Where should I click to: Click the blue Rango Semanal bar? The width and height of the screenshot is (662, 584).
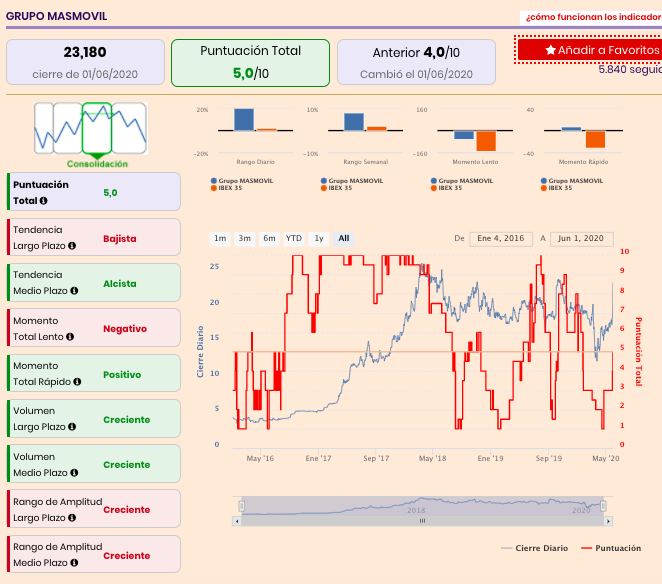[354, 122]
